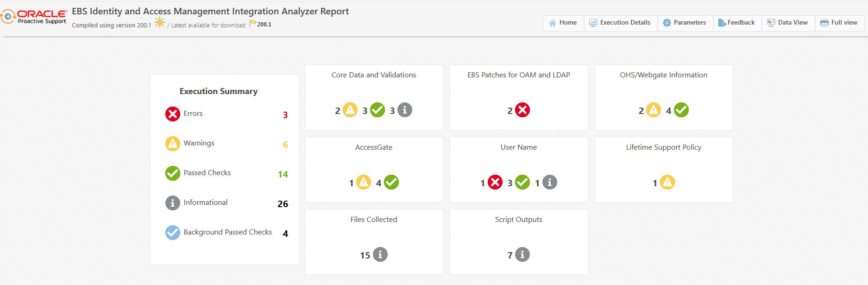Open the Core Data and Validations tile
This screenshot has width=868, height=285.
[374, 75]
